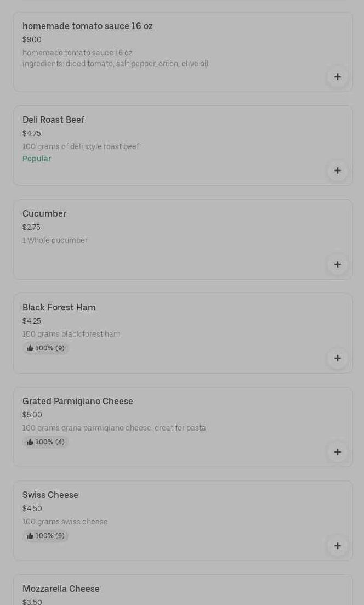The height and width of the screenshot is (605, 364).
Task: Click thumbs-up rating badge on Black Forest Ham
Action: (46, 348)
